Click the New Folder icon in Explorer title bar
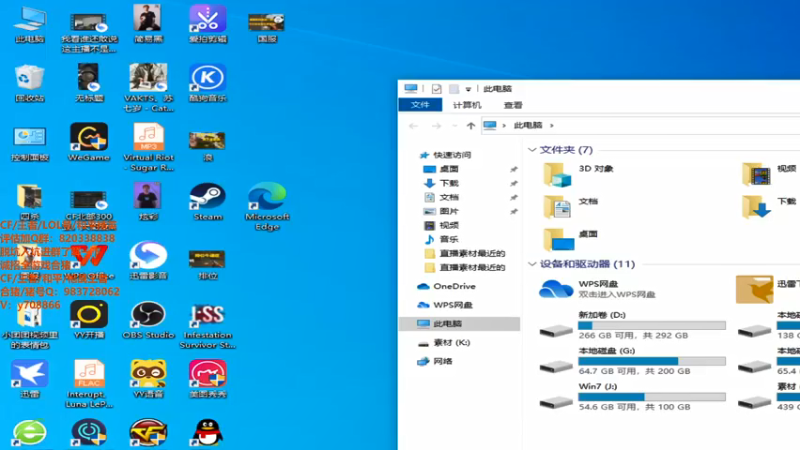800x450 pixels. [454, 89]
